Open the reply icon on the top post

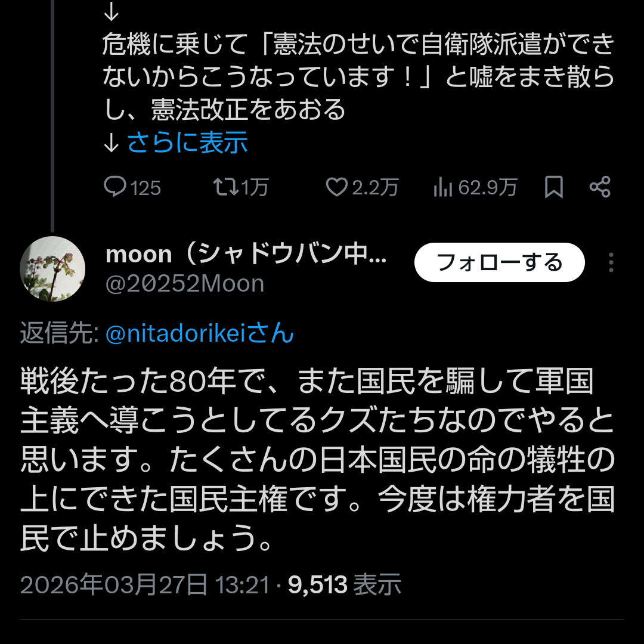pyautogui.click(x=114, y=187)
